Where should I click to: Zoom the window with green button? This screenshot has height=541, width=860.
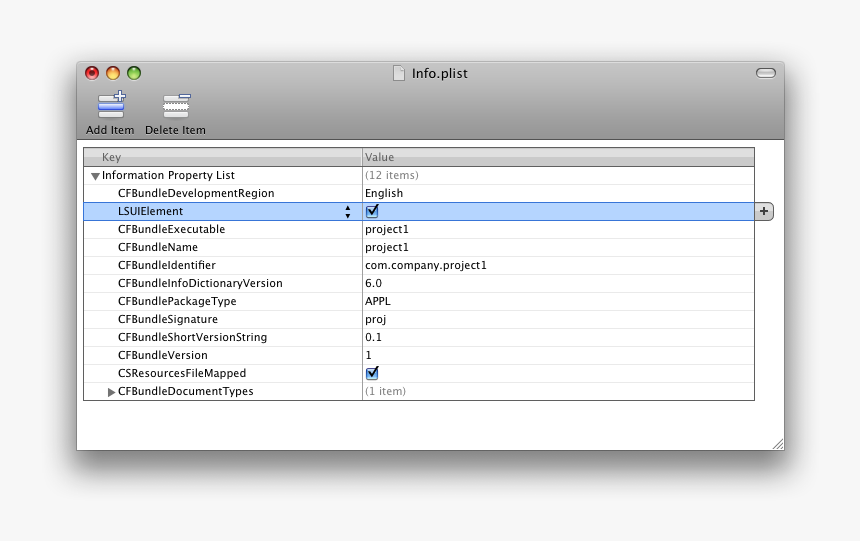point(134,73)
